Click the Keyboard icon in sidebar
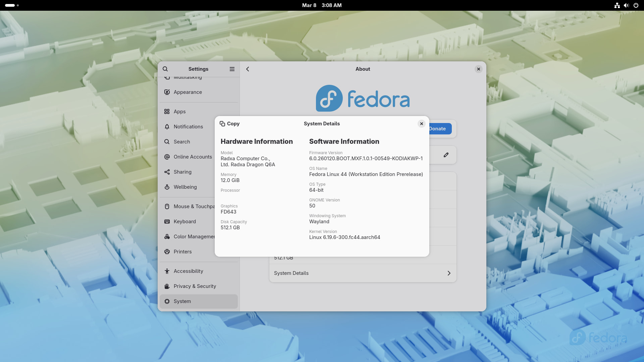 (x=167, y=222)
